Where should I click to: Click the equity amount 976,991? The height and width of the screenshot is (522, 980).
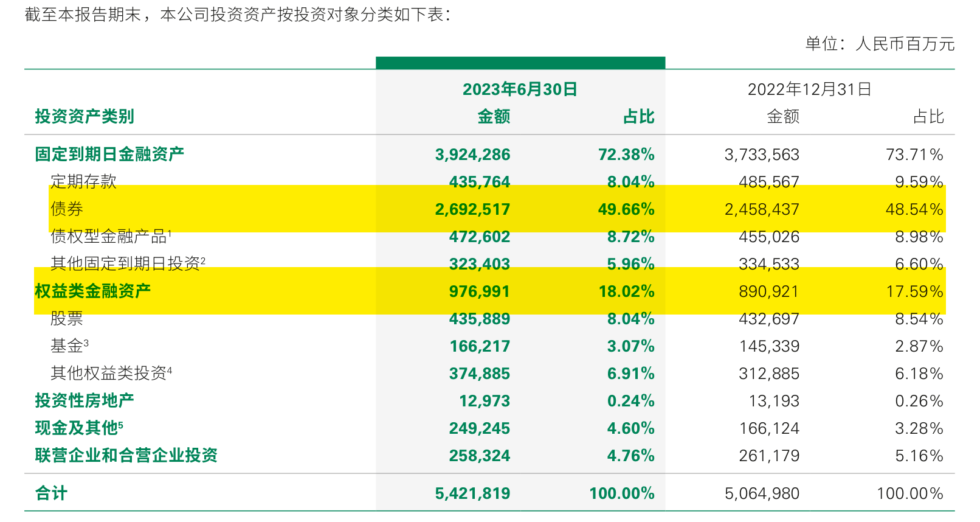pos(479,291)
